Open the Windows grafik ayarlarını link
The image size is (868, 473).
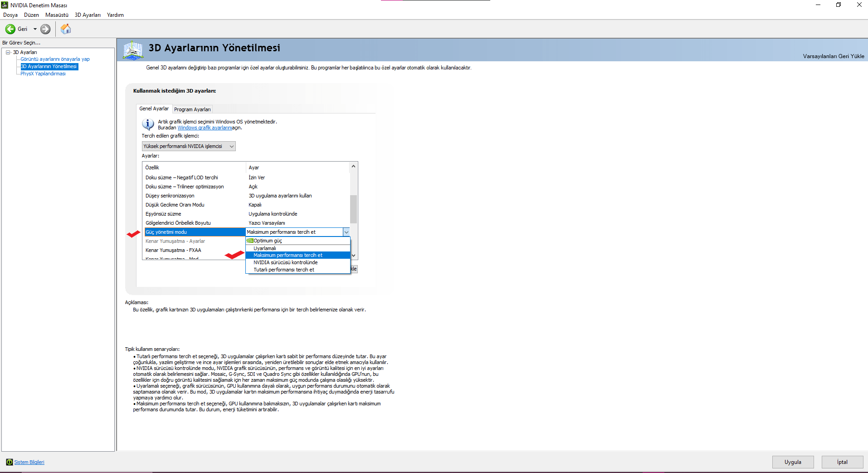(x=205, y=128)
